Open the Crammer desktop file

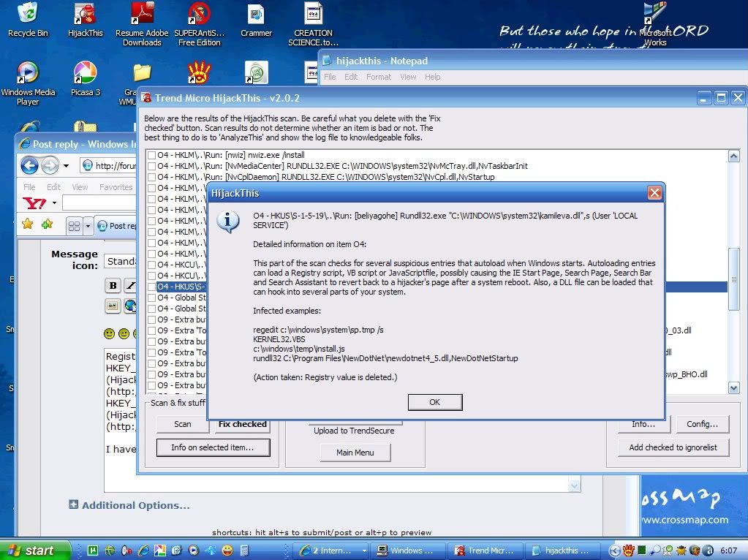point(256,19)
